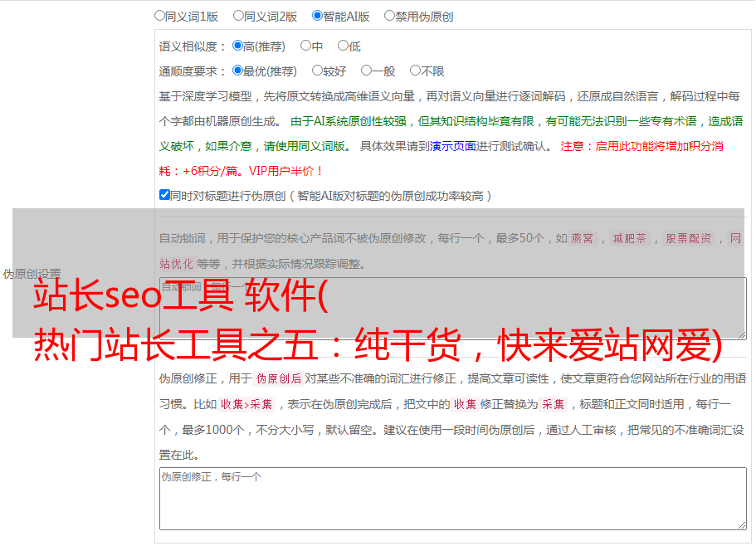
Task: Click into the 伪原创修正 textarea
Action: [x=453, y=499]
